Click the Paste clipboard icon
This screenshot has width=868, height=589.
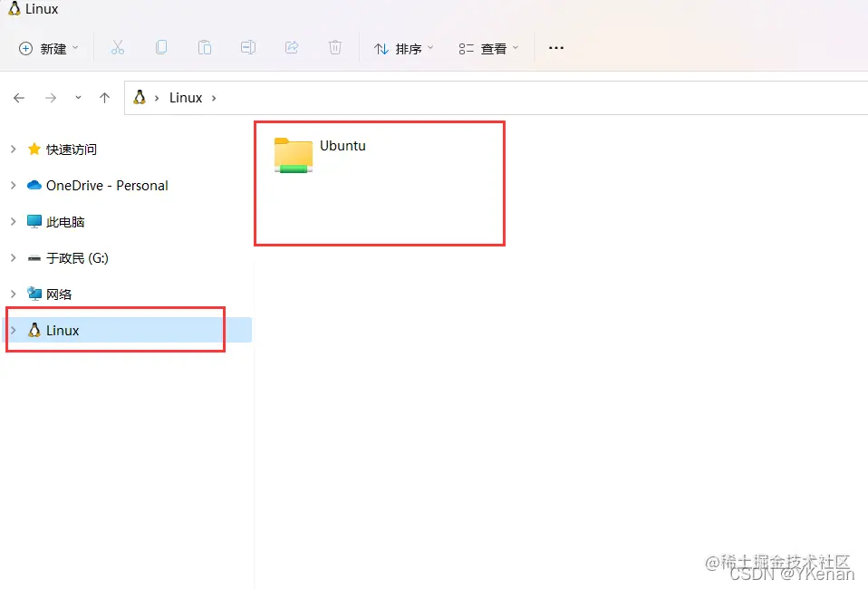pos(205,48)
